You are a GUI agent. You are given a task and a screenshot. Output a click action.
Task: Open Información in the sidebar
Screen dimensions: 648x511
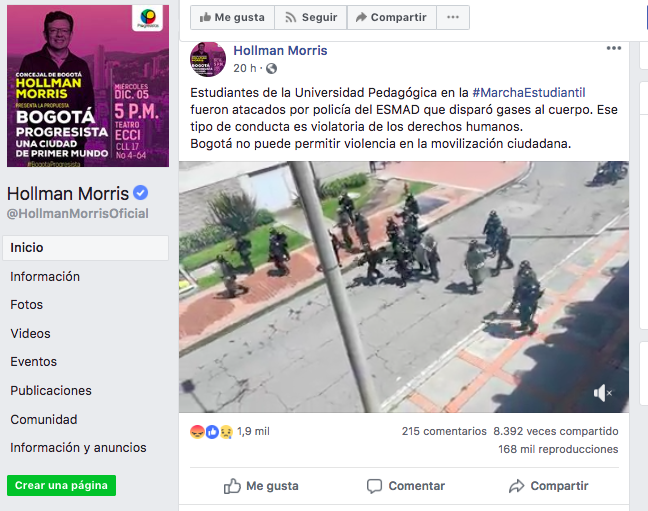click(x=45, y=277)
